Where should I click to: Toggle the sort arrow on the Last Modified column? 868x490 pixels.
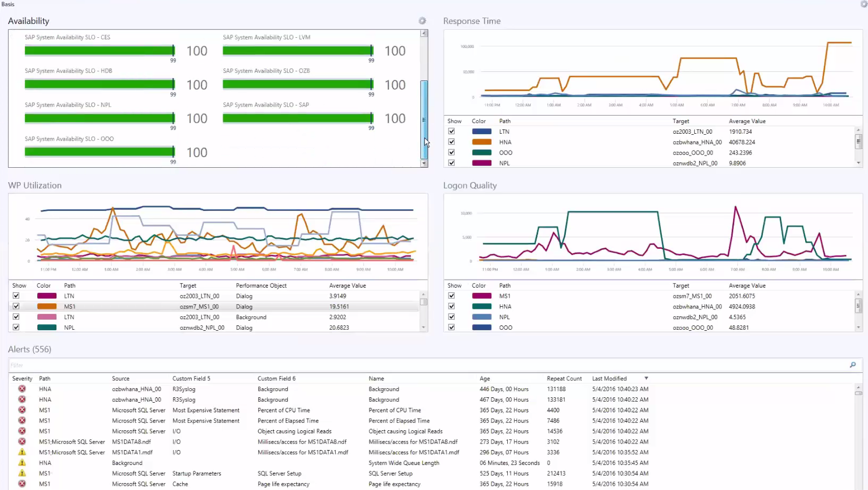pos(646,378)
